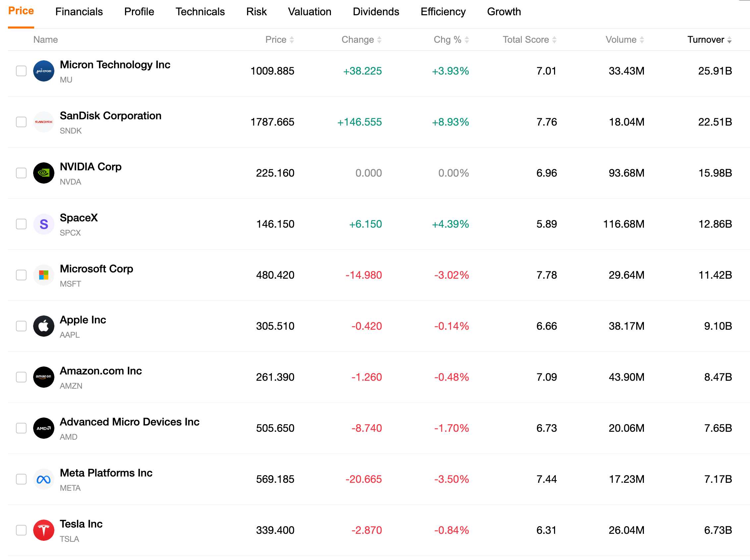Open the Risk tab
This screenshot has width=750, height=560.
pos(256,12)
